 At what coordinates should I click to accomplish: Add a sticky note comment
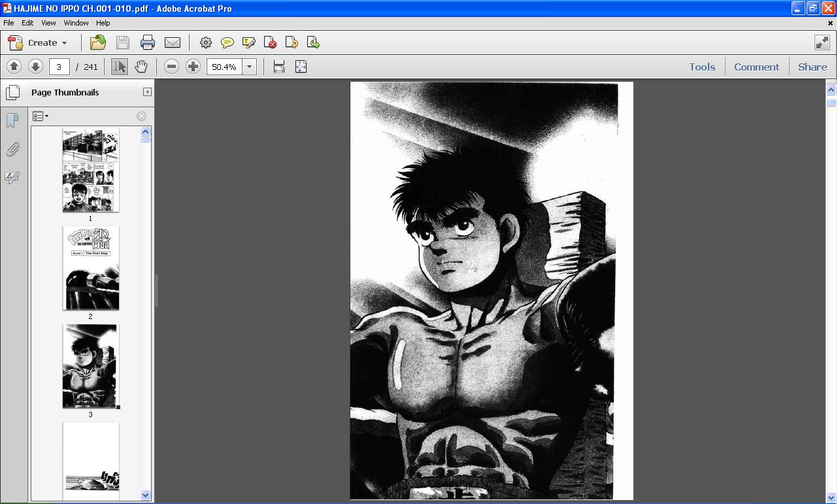[227, 42]
